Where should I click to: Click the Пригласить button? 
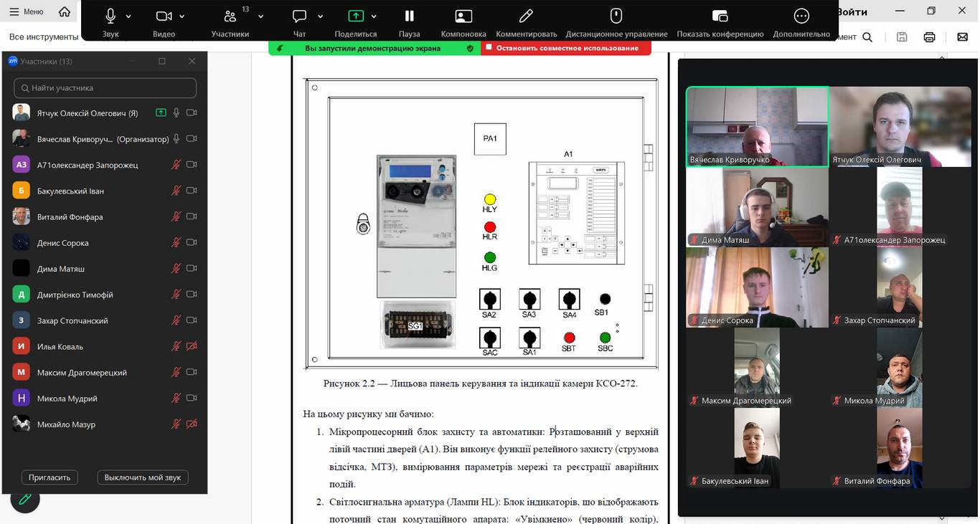click(50, 477)
